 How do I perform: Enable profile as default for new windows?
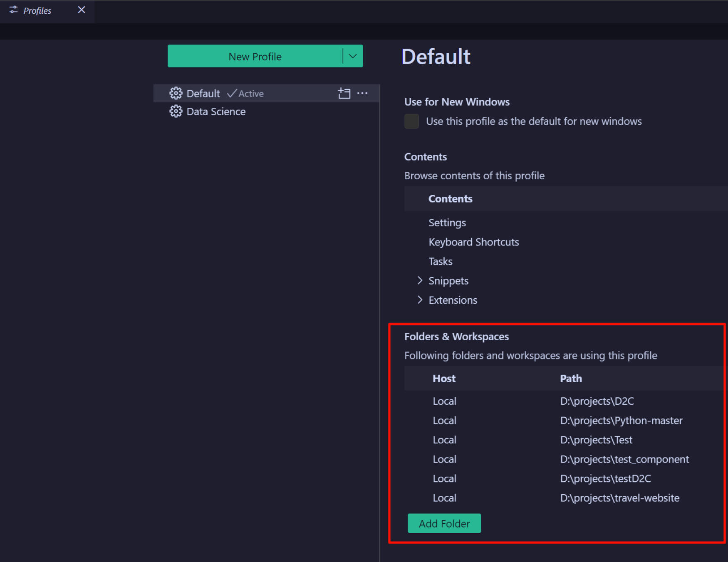(411, 121)
